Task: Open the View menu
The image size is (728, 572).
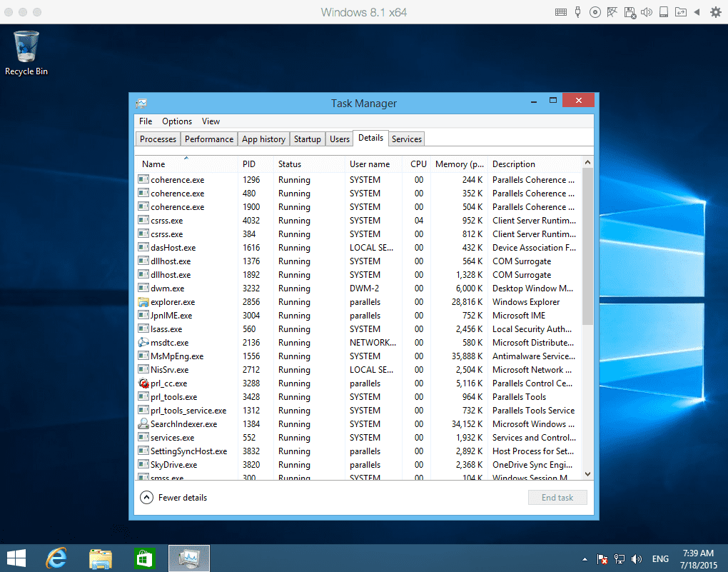Action: click(211, 121)
